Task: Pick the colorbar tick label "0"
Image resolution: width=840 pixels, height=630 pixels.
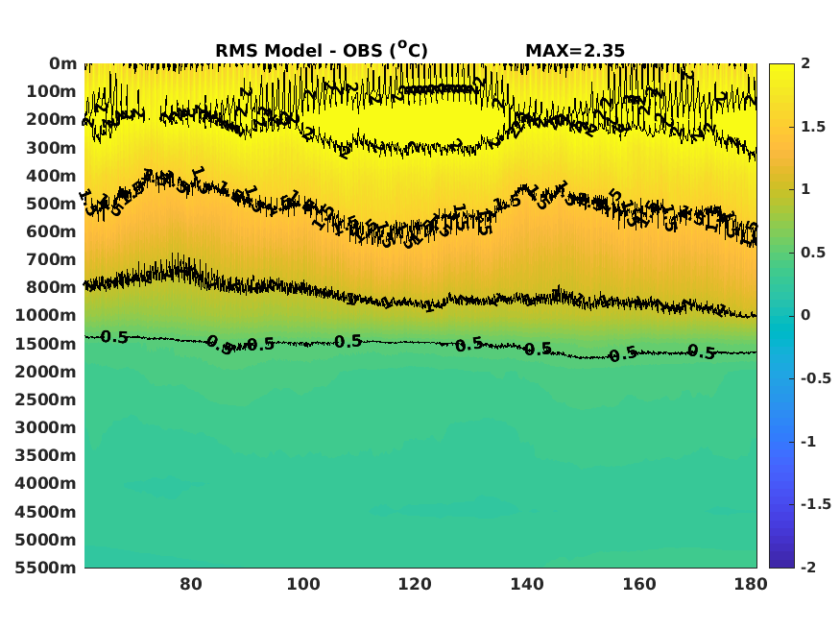Action: click(x=805, y=315)
